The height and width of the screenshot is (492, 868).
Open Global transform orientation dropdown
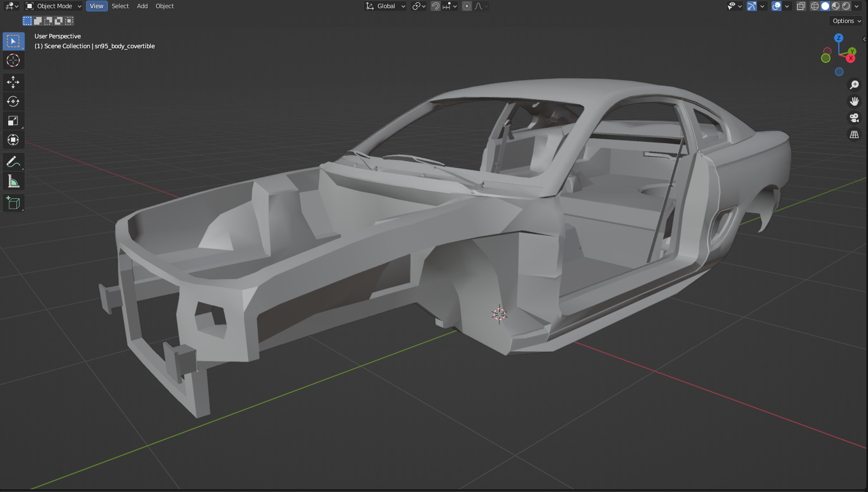pyautogui.click(x=386, y=6)
